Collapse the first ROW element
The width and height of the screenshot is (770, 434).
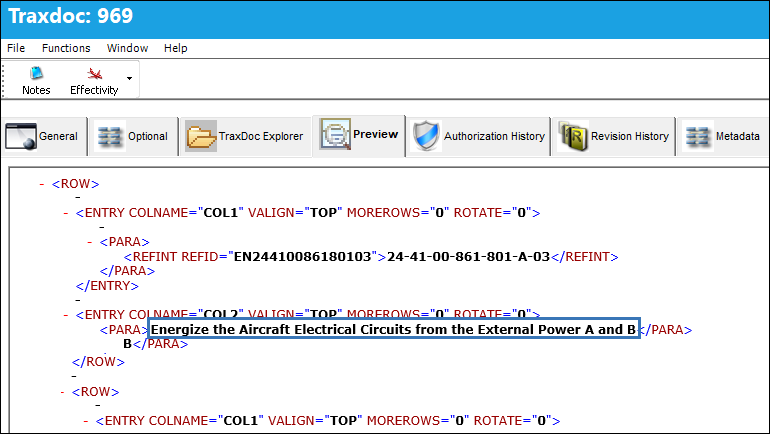(x=42, y=184)
